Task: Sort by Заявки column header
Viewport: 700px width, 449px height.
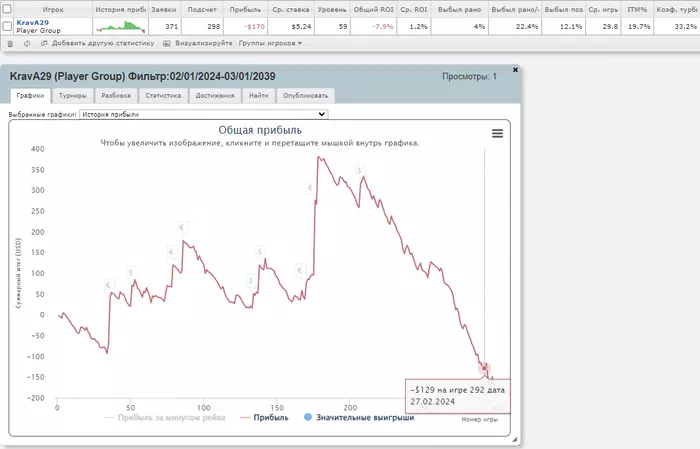Action: (163, 9)
